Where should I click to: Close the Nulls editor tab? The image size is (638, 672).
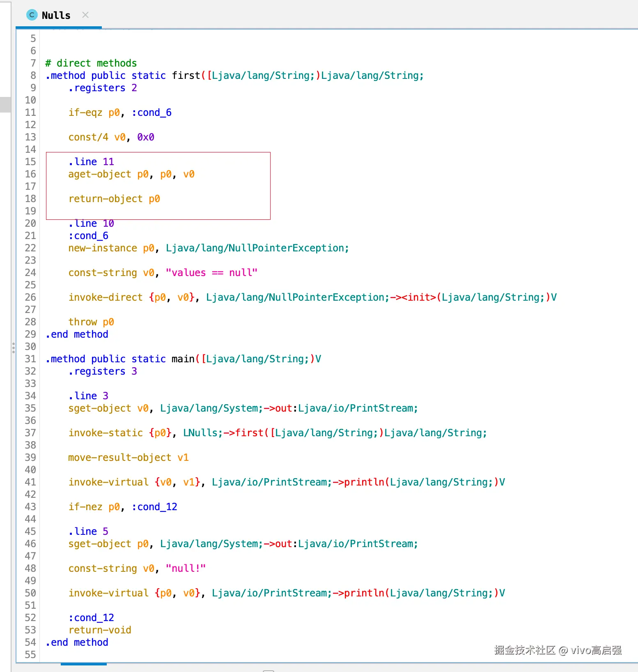coord(85,15)
